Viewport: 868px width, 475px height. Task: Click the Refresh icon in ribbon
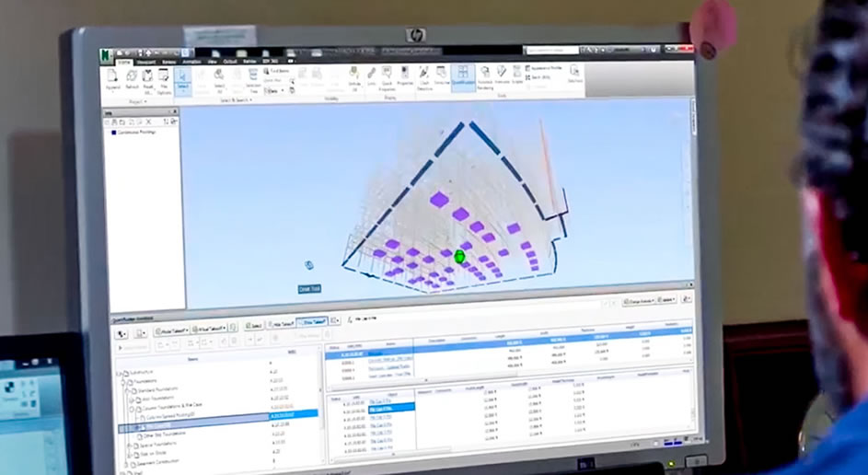tap(132, 79)
